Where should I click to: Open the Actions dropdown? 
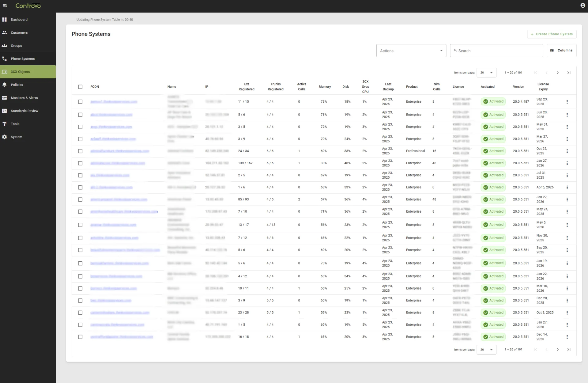(411, 50)
